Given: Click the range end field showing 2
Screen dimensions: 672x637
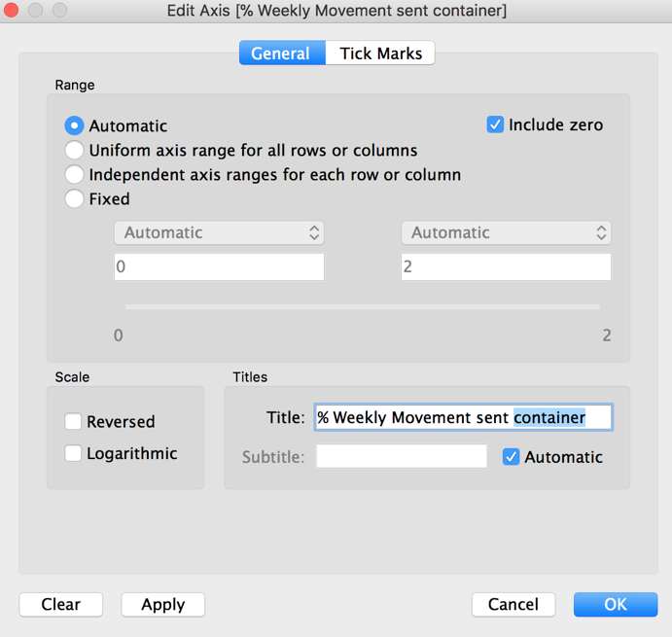Looking at the screenshot, I should [506, 266].
